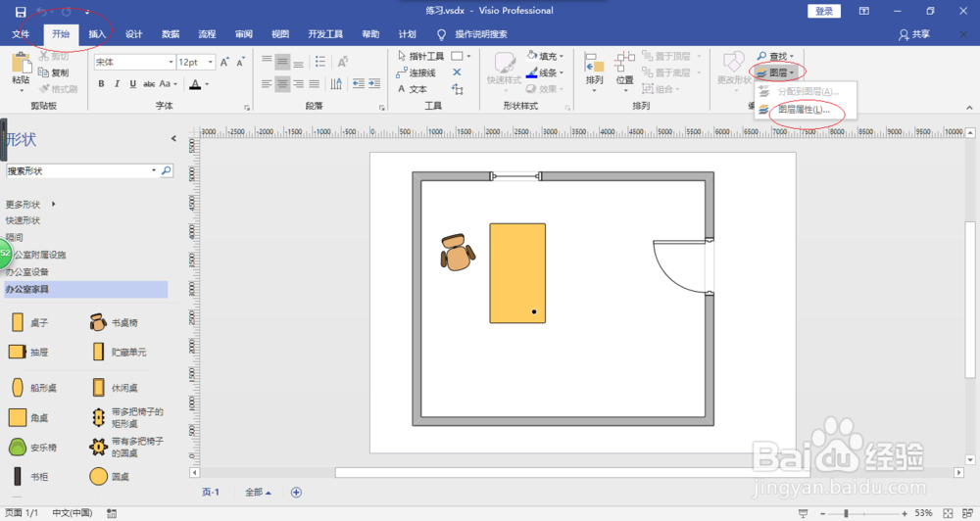Viewport: 980px width, 521px height.
Task: Open the 12pt font size dropdown
Action: [x=196, y=62]
